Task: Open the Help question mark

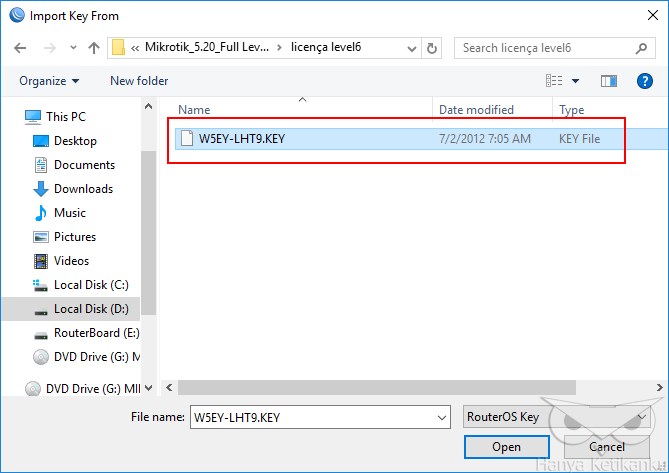Action: 645,81
